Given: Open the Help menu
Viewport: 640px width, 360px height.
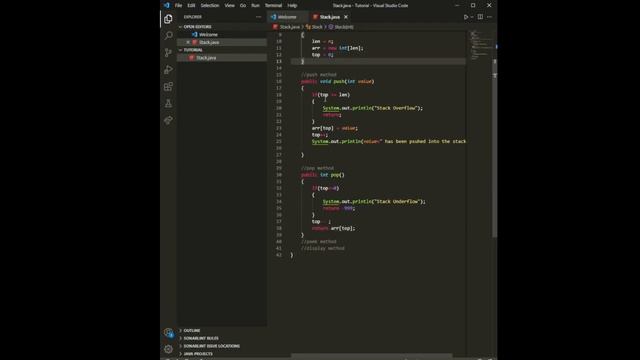Looking at the screenshot, I should click(x=292, y=5).
